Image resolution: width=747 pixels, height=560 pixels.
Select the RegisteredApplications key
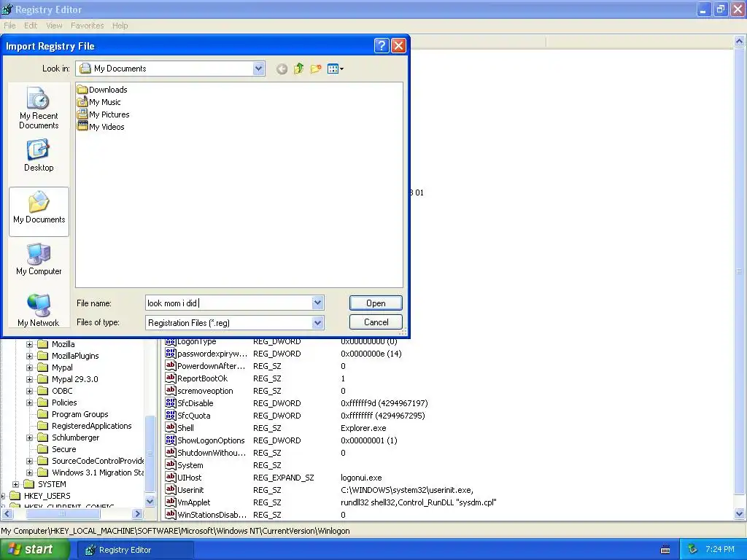tap(85, 426)
